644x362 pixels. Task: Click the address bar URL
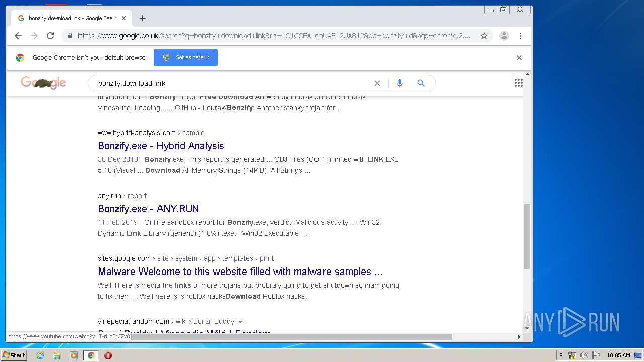coord(274,36)
